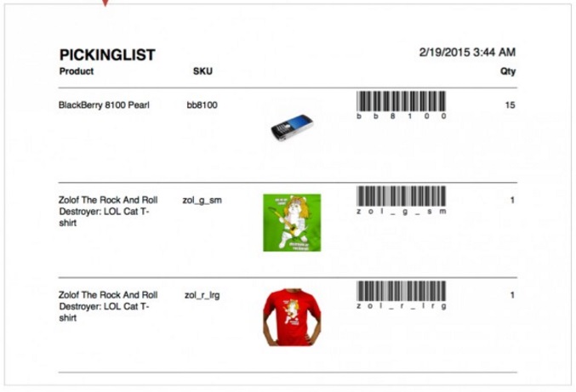Click the quantity 1 in zol_g_sm row
Screen dimensions: 576x392
pyautogui.click(x=512, y=201)
